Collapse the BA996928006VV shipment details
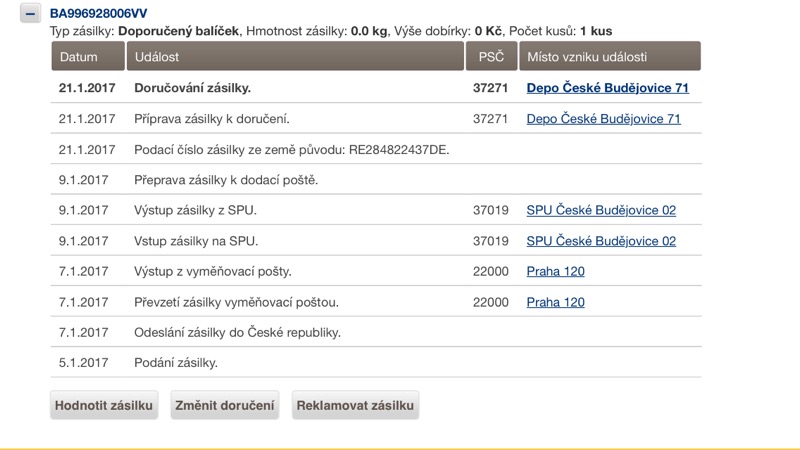The image size is (800, 450). point(31,14)
